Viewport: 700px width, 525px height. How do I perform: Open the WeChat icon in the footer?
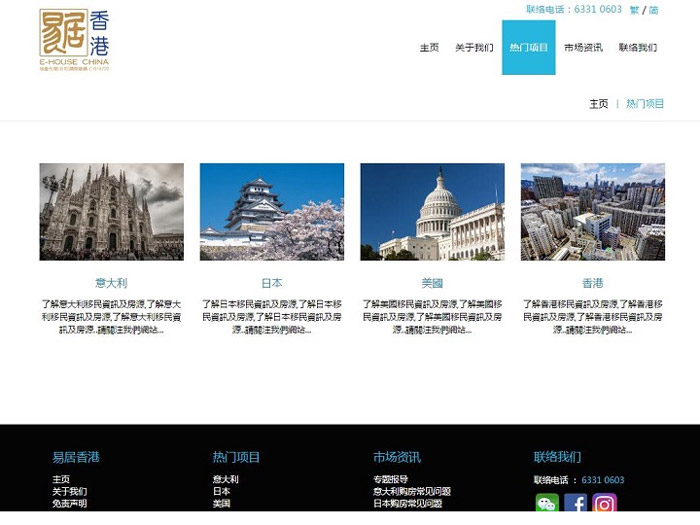tap(547, 504)
